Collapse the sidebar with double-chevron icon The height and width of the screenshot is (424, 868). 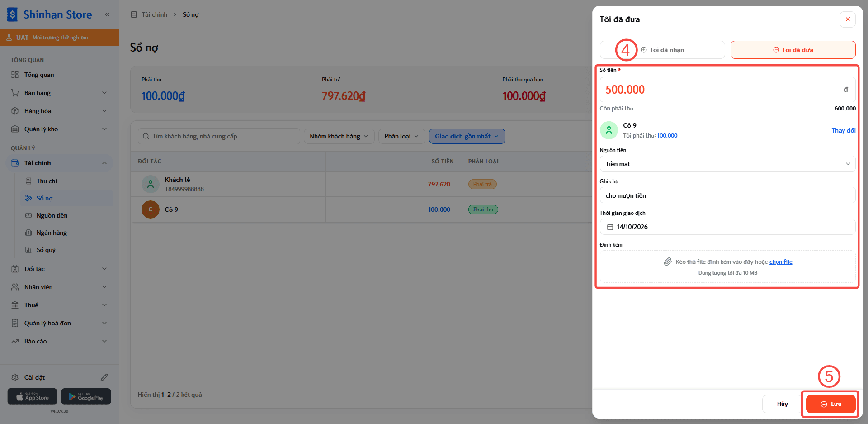click(107, 14)
